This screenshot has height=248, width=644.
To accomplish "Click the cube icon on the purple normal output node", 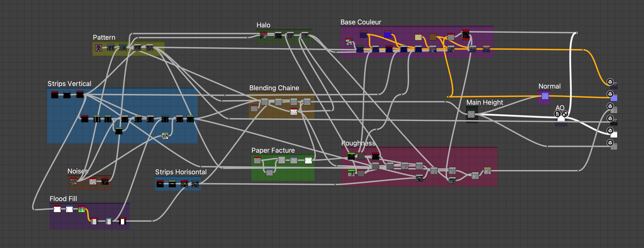I will (610, 94).
